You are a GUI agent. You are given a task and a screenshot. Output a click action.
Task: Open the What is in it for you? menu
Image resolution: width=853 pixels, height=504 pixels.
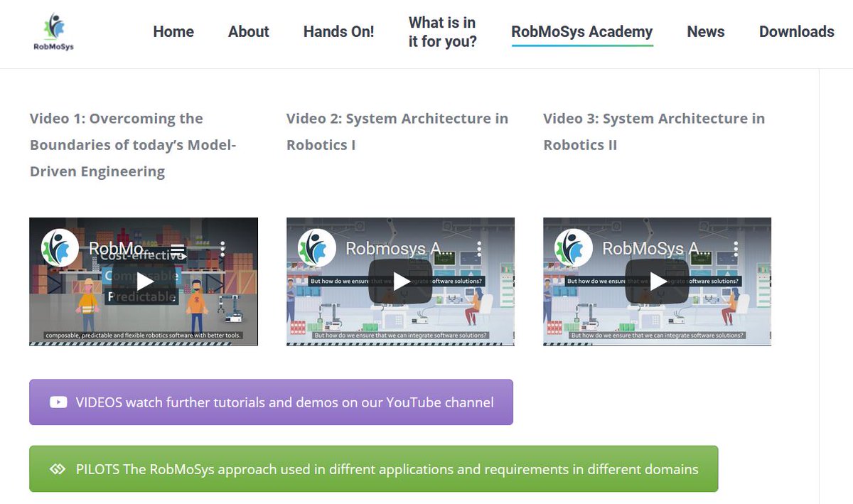[442, 32]
